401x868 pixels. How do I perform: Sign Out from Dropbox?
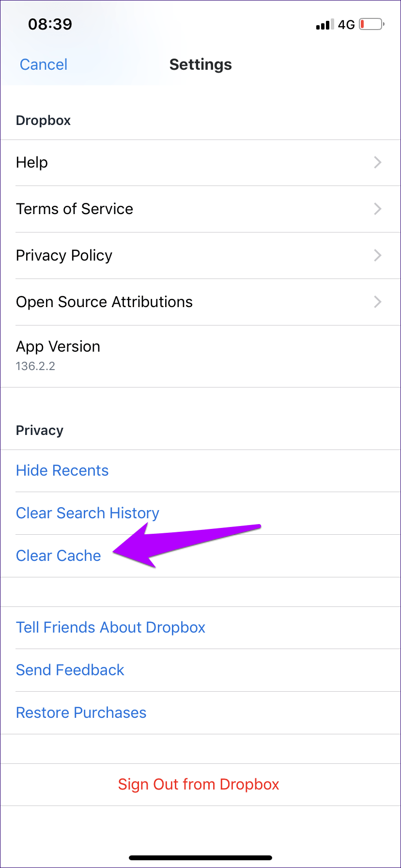click(x=199, y=784)
